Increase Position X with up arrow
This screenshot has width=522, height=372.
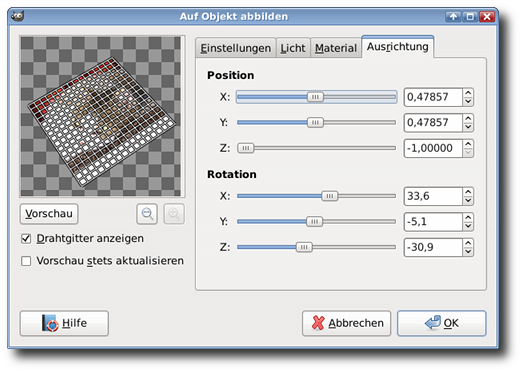click(x=468, y=93)
